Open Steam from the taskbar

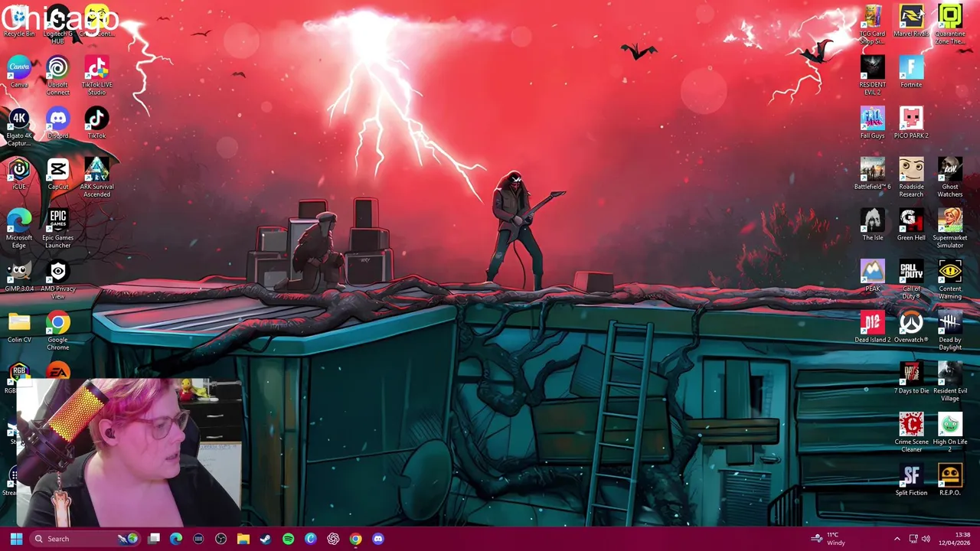[x=266, y=539]
